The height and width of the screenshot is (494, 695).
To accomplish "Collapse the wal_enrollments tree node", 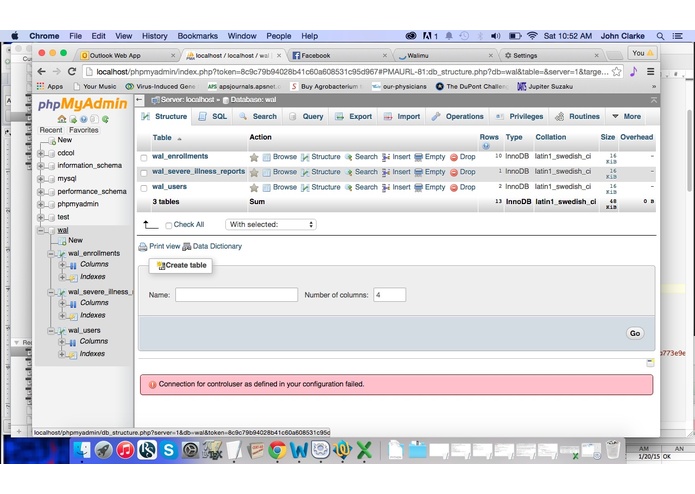I will [x=51, y=254].
